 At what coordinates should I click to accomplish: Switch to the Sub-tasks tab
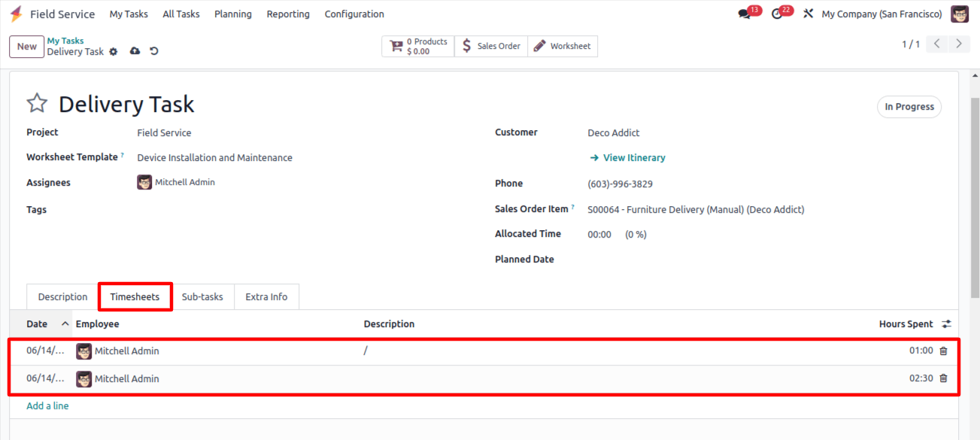[202, 297]
